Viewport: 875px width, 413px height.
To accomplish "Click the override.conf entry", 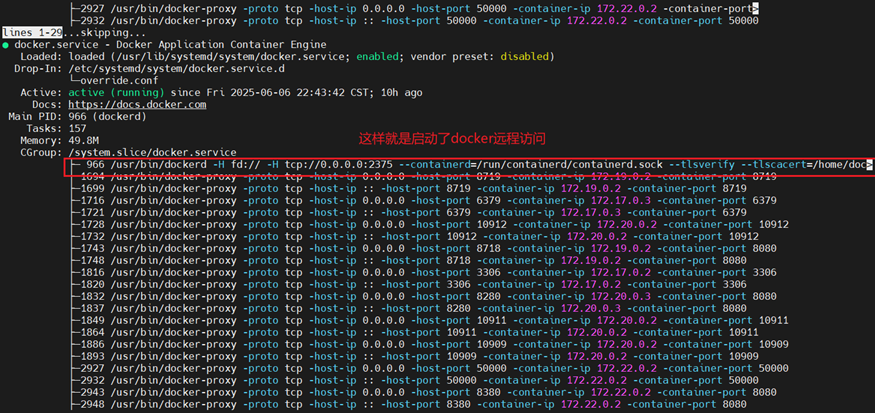I will pyautogui.click(x=119, y=80).
